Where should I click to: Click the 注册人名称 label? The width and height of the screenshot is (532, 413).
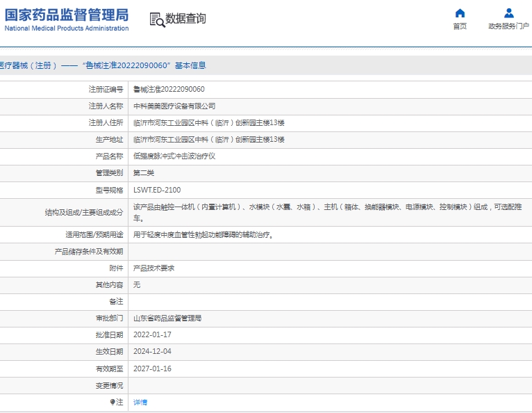point(106,106)
